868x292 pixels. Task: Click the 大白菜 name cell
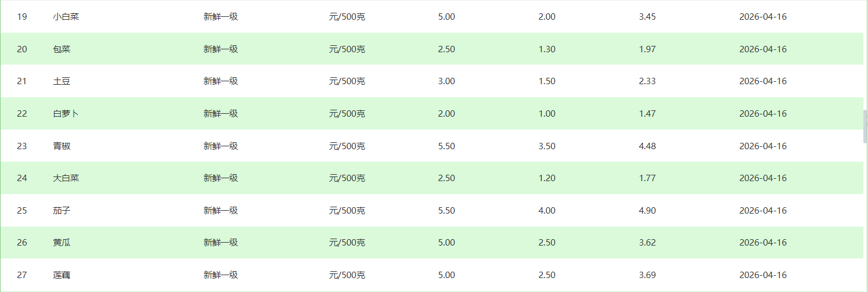point(66,178)
